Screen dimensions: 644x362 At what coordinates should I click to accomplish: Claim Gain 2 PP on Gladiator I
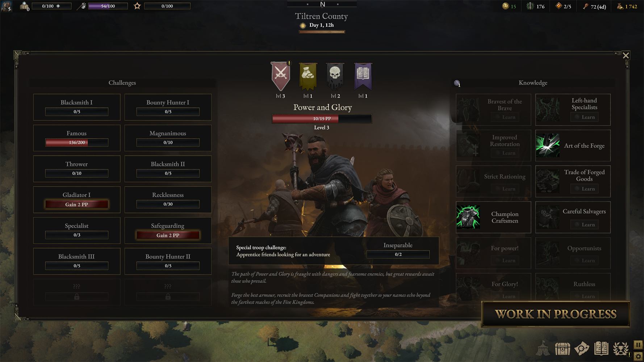click(x=77, y=205)
